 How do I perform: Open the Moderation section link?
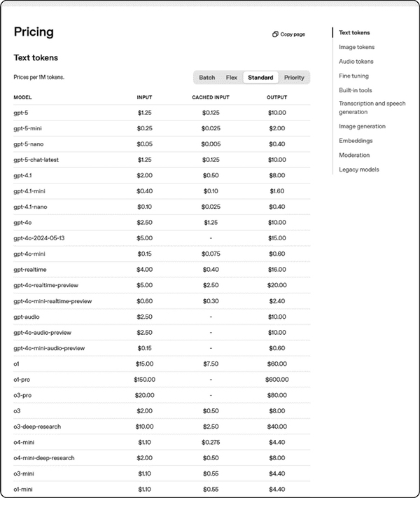click(354, 155)
